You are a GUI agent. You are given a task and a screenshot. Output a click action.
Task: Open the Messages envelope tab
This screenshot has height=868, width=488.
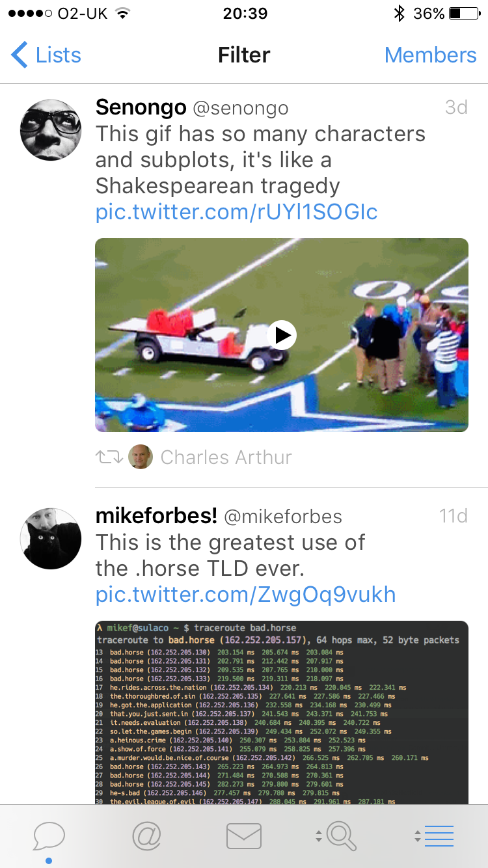pyautogui.click(x=244, y=836)
